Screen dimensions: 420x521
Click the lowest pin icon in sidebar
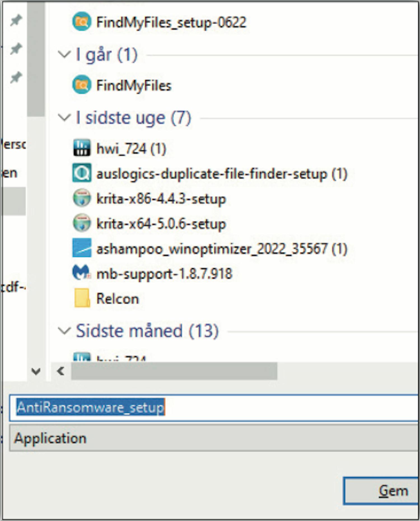coord(16,78)
